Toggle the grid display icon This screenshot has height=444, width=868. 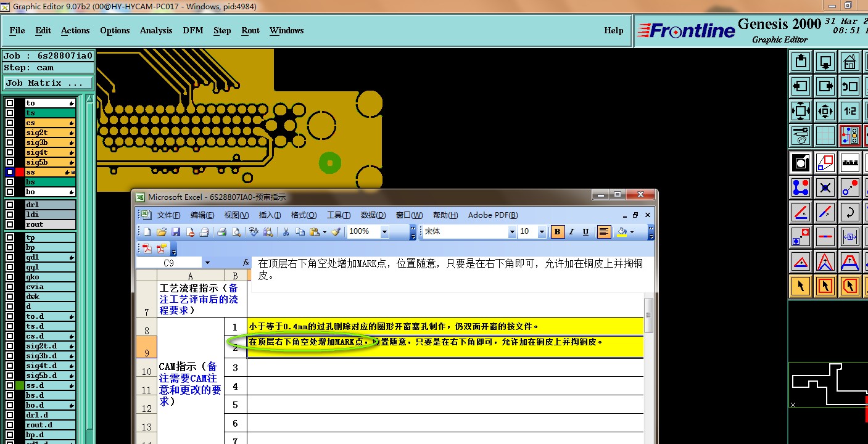(825, 136)
